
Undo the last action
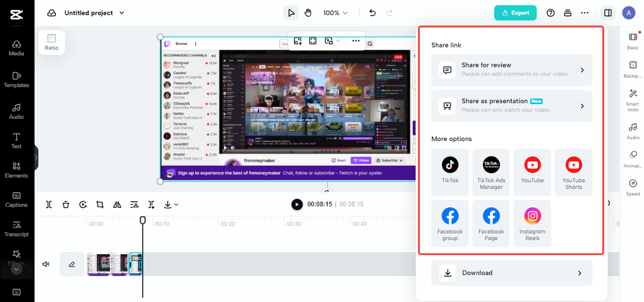pyautogui.click(x=372, y=13)
